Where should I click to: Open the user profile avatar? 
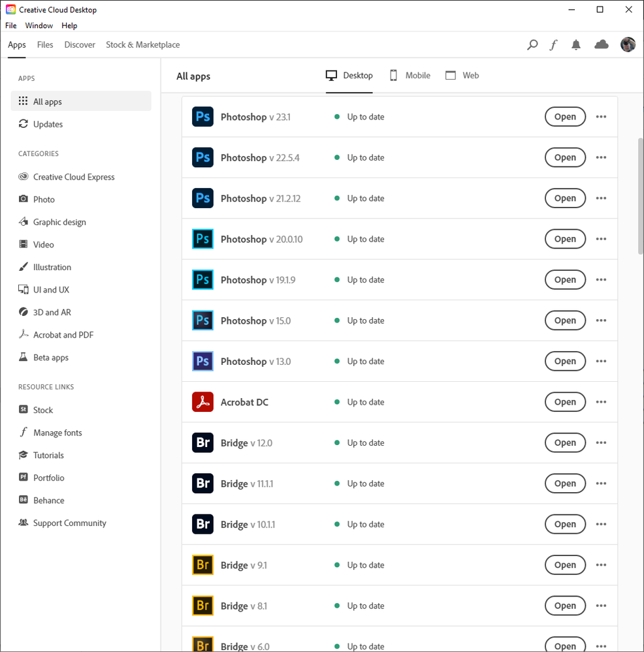628,44
